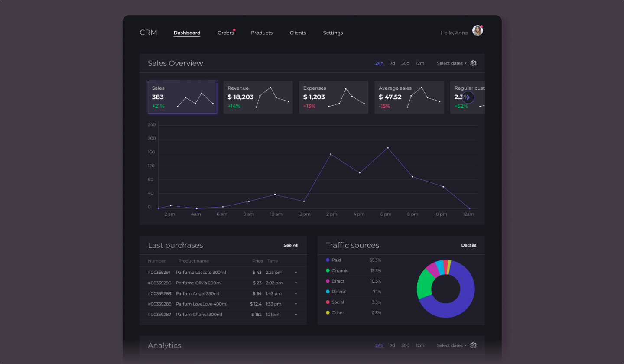Screen dimensions: 624x364
Task: Open the Clients tab
Action: click(x=298, y=33)
